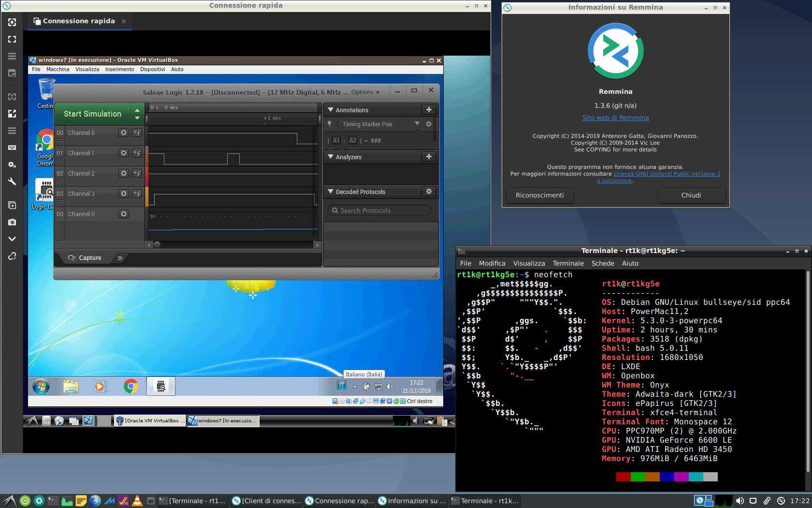Toggle Remmina fullscreen mode icon
Image resolution: width=812 pixels, height=508 pixels.
click(x=12, y=39)
